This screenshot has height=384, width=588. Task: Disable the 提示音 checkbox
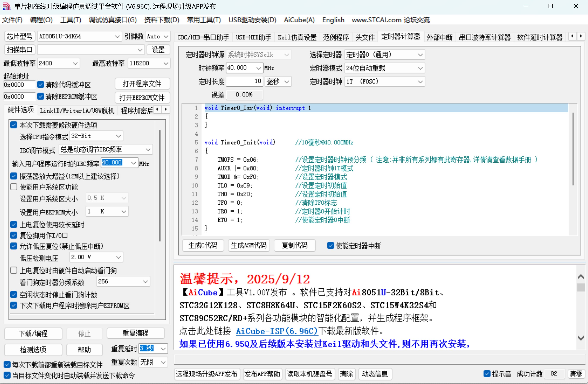click(487, 374)
